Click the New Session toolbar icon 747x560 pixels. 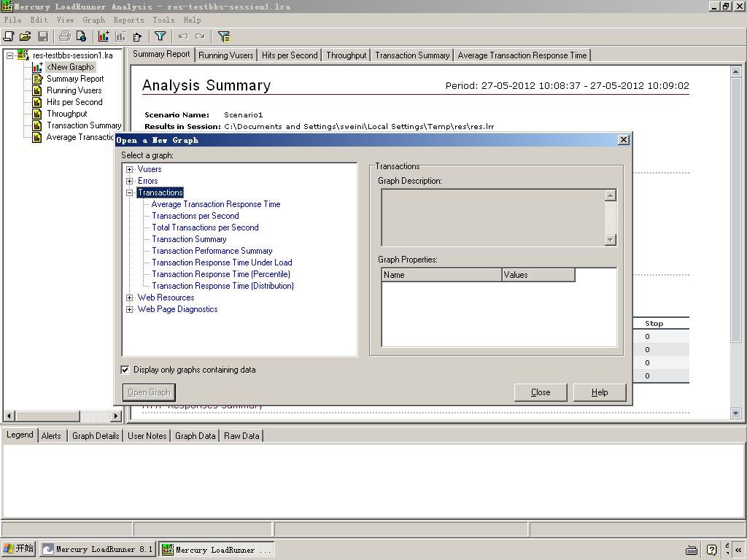(9, 36)
